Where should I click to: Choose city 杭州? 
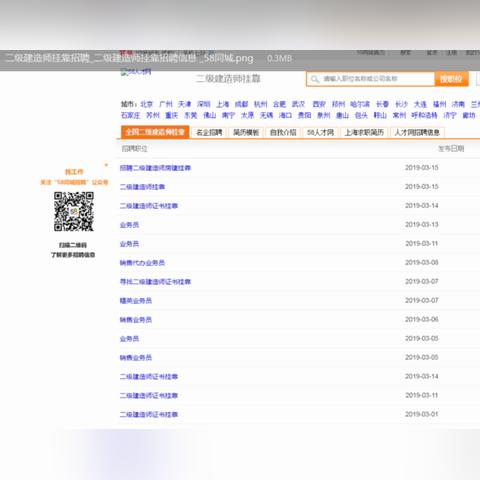(260, 104)
